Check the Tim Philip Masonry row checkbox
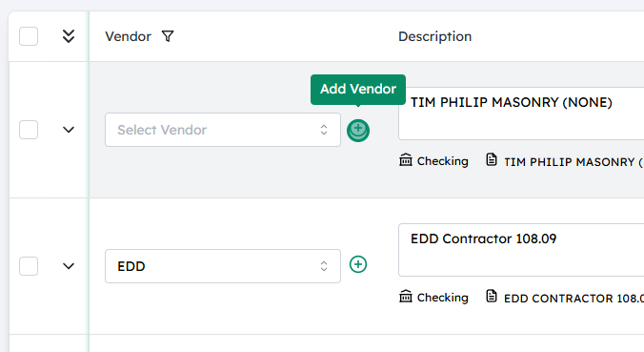The height and width of the screenshot is (352, 644). [29, 130]
